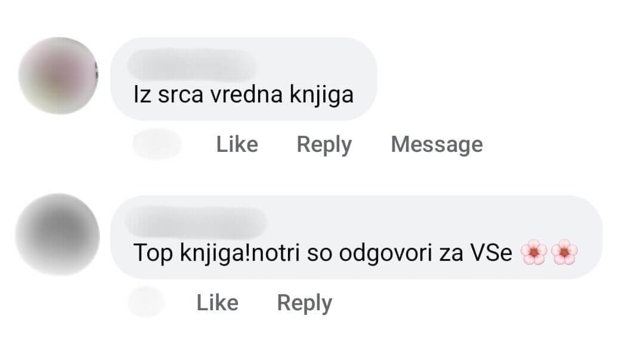This screenshot has height=349, width=644.
Task: Click the blurred timestamp under the second comment
Action: click(x=146, y=302)
